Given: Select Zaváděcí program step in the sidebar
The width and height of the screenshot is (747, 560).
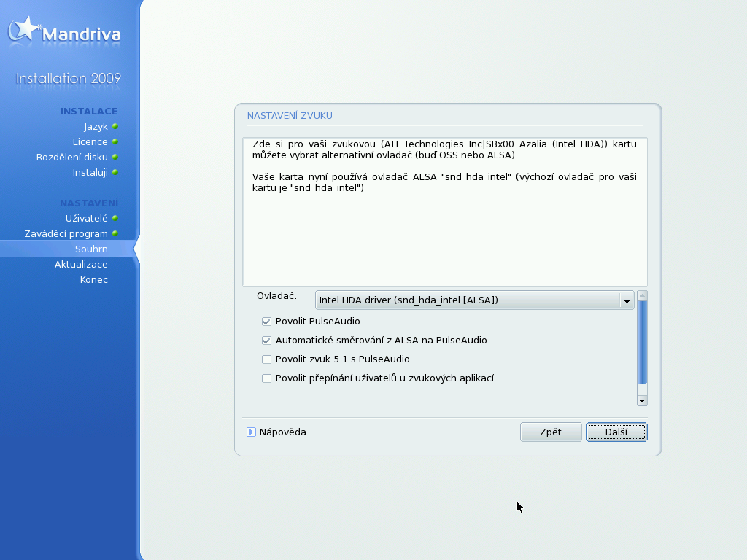Looking at the screenshot, I should [66, 233].
